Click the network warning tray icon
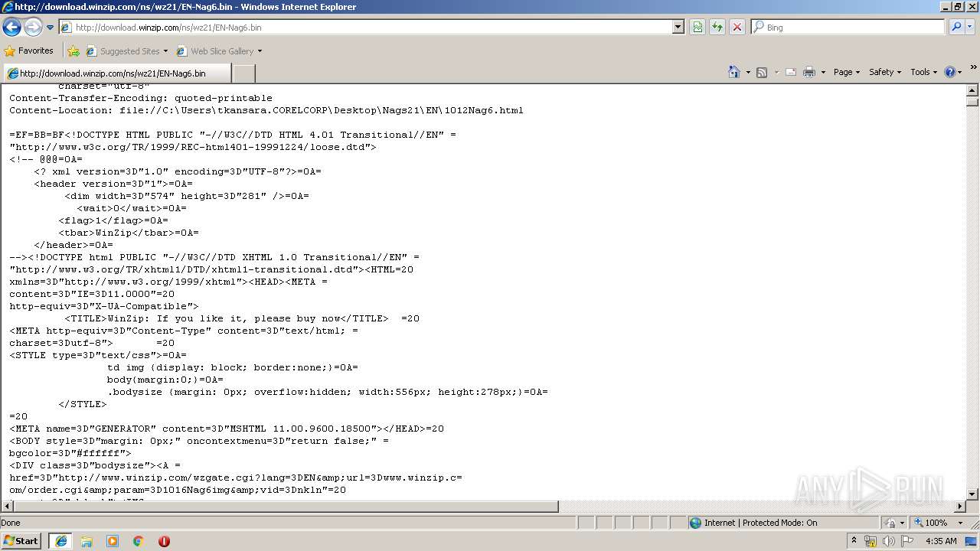The height and width of the screenshot is (551, 980). 871,541
